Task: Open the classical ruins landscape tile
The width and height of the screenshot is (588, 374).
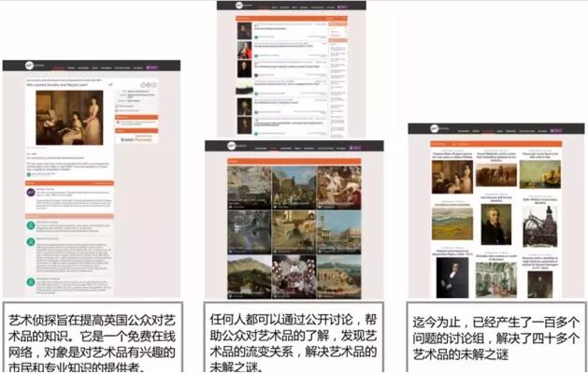Action: (339, 277)
